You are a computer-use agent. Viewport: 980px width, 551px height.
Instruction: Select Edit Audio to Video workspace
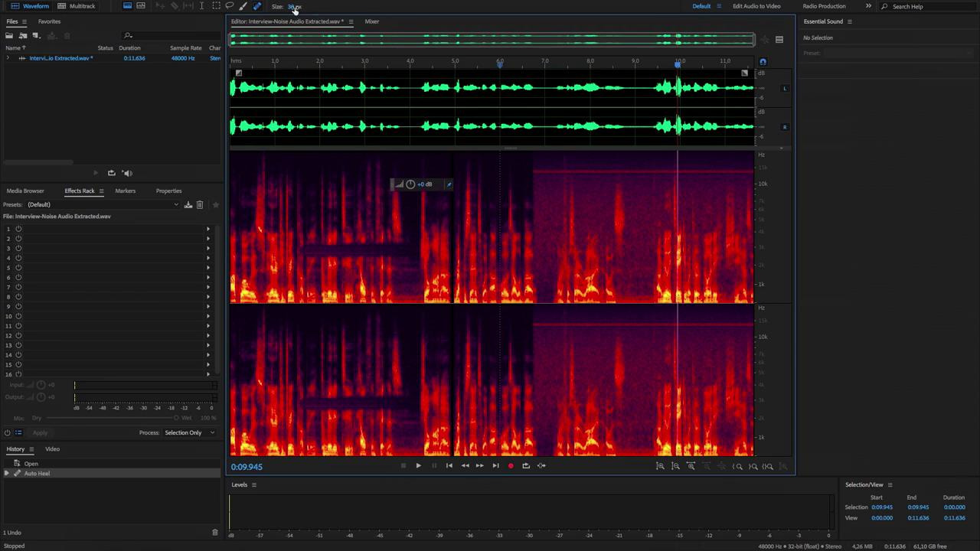pos(756,6)
